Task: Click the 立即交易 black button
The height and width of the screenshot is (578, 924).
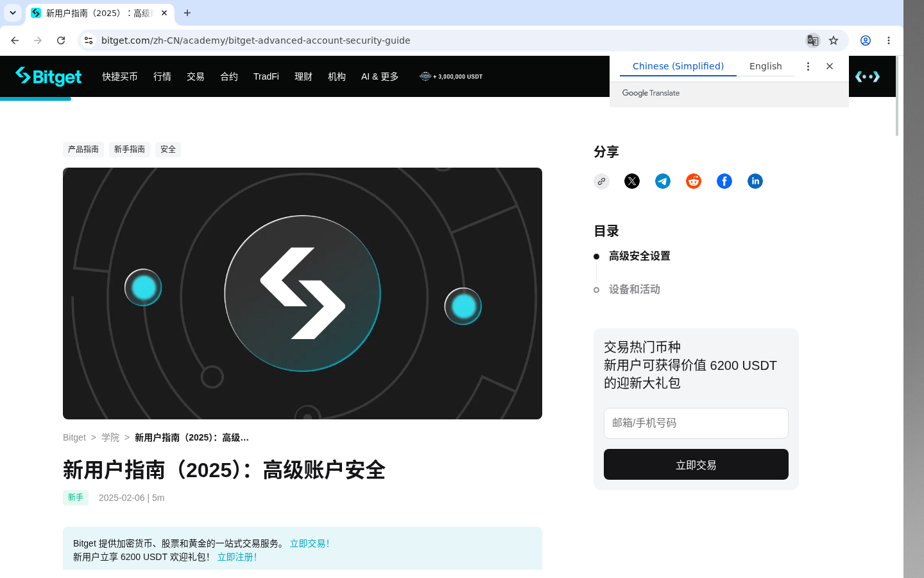Action: tap(696, 464)
